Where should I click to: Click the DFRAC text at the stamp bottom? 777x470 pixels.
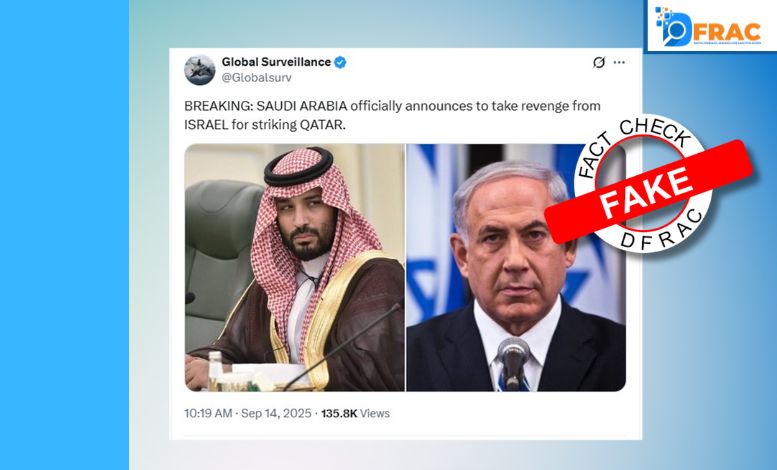(x=662, y=230)
